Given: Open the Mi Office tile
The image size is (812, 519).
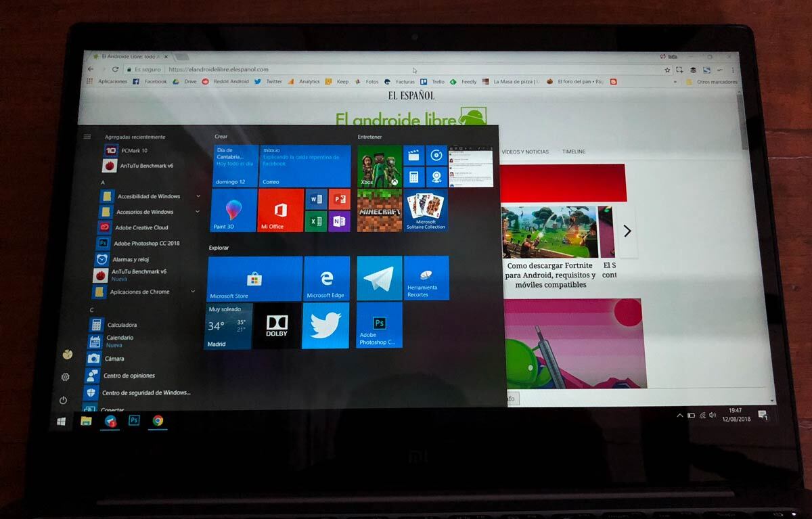Looking at the screenshot, I should click(281, 210).
